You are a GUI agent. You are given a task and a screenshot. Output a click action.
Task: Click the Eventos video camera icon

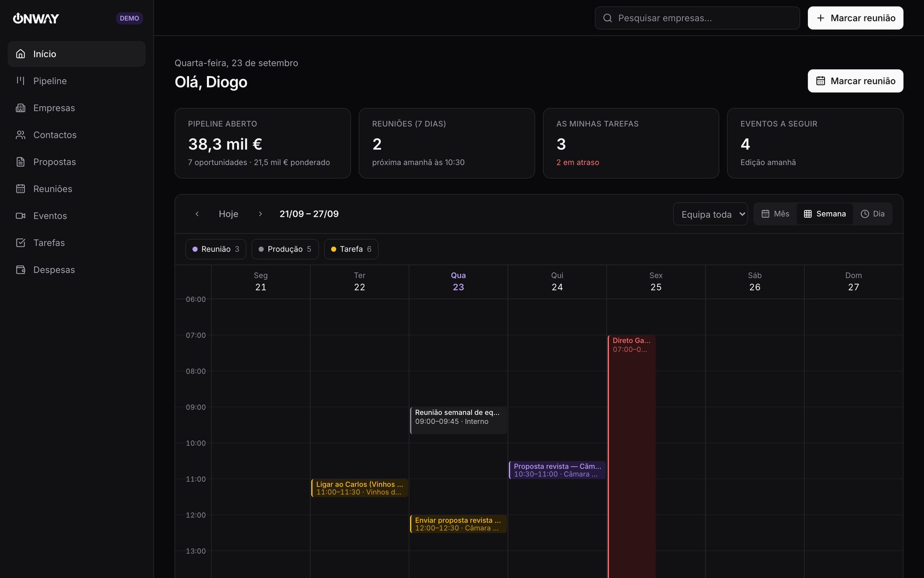pos(21,216)
